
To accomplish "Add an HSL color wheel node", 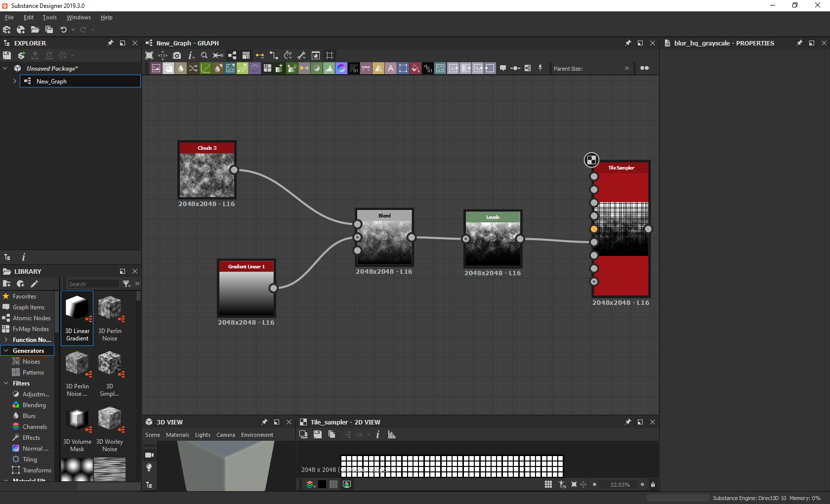I will [x=341, y=68].
